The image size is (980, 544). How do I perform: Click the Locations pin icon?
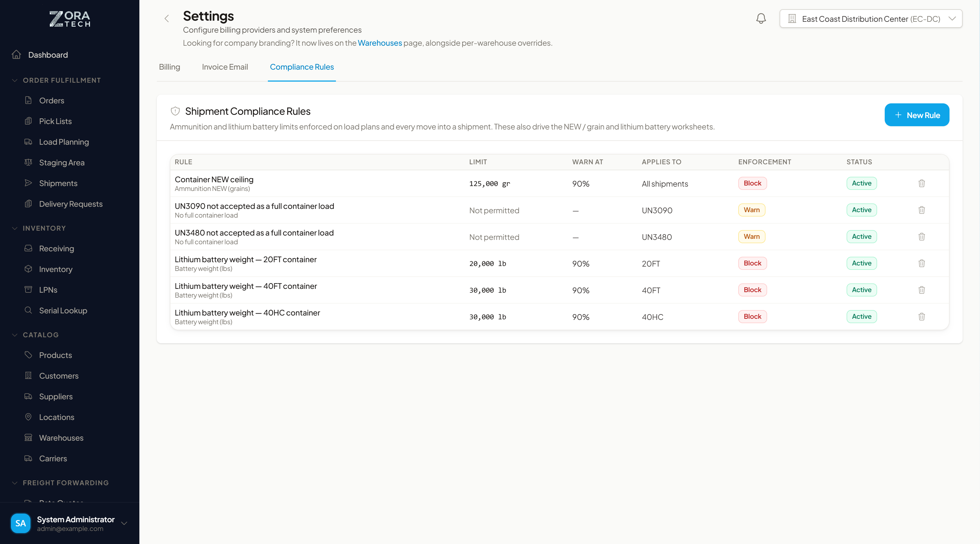click(x=28, y=417)
